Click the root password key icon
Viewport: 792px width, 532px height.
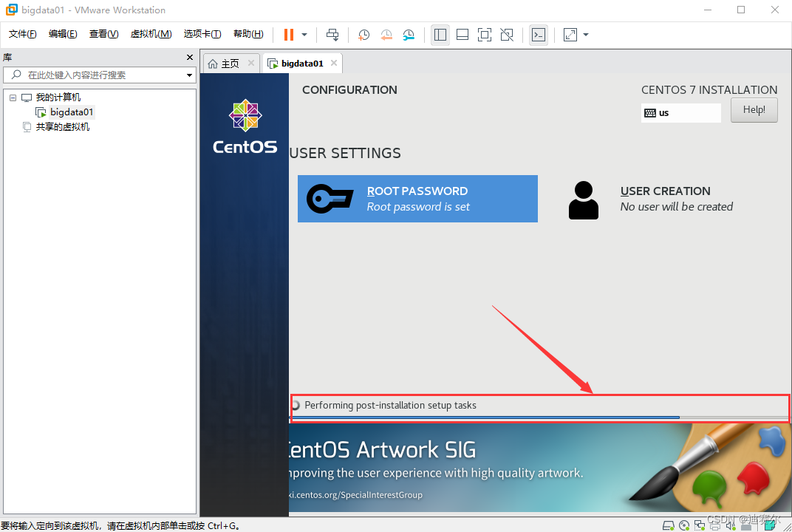tap(330, 199)
